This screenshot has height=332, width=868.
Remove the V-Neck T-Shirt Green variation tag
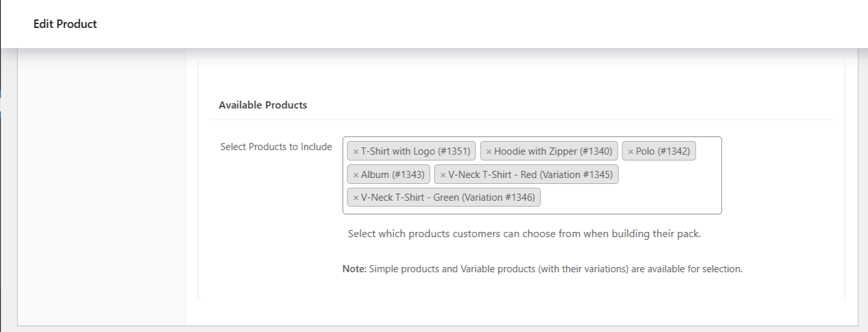tap(355, 198)
